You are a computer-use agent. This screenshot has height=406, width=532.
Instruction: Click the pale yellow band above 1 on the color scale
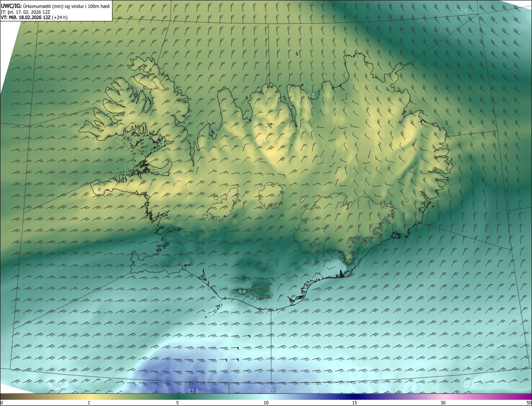click(89, 397)
